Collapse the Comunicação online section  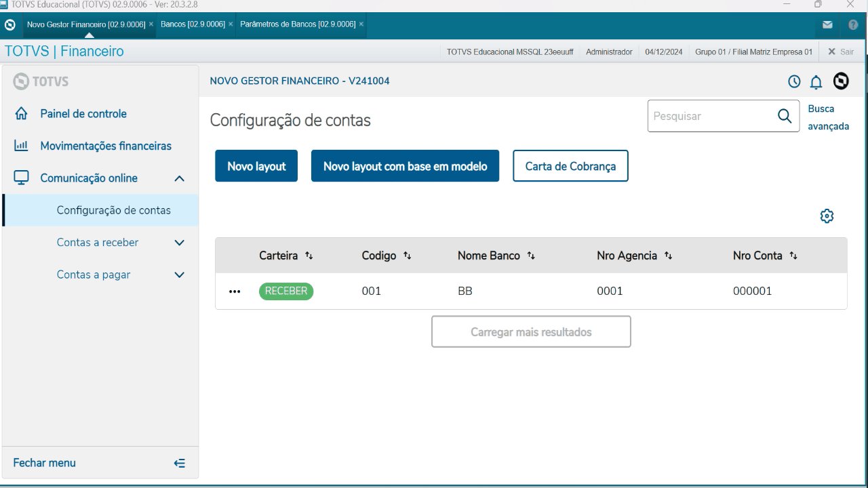179,178
